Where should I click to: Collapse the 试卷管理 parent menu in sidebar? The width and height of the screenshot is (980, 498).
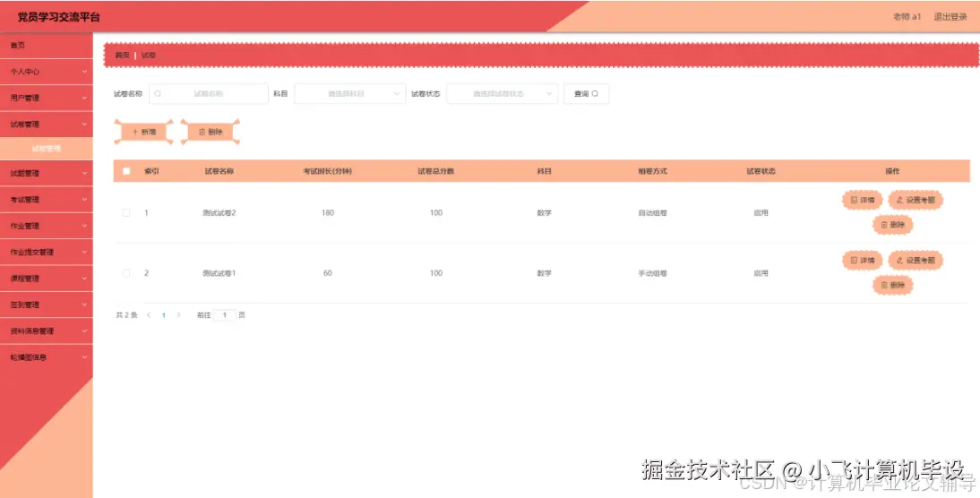tap(47, 124)
